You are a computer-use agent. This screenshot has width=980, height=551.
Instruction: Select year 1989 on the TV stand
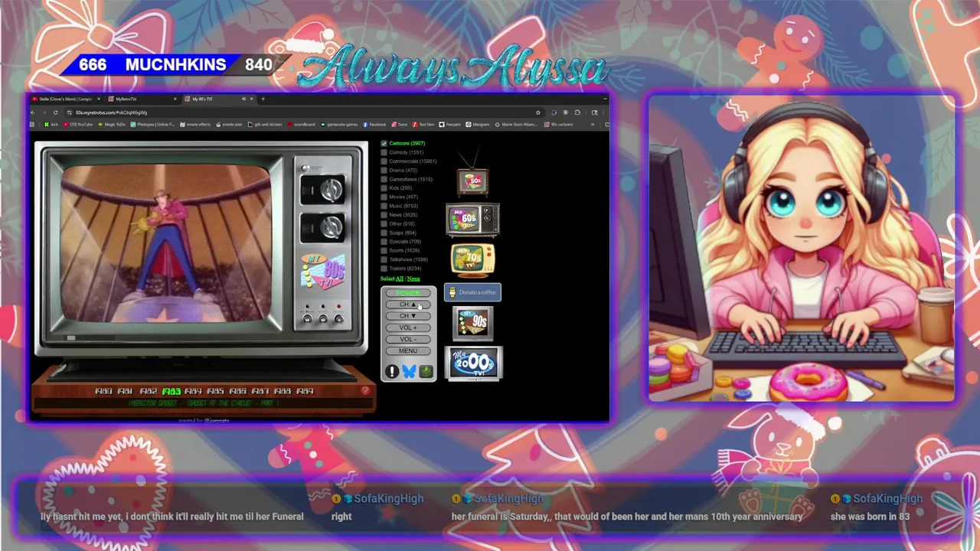pos(305,391)
